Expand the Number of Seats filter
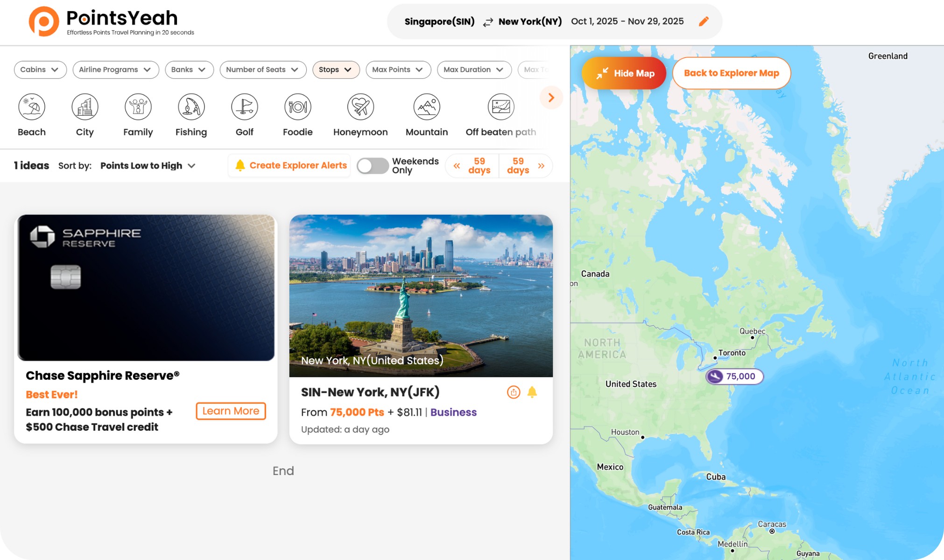Screen dimensions: 944x560 [263, 70]
